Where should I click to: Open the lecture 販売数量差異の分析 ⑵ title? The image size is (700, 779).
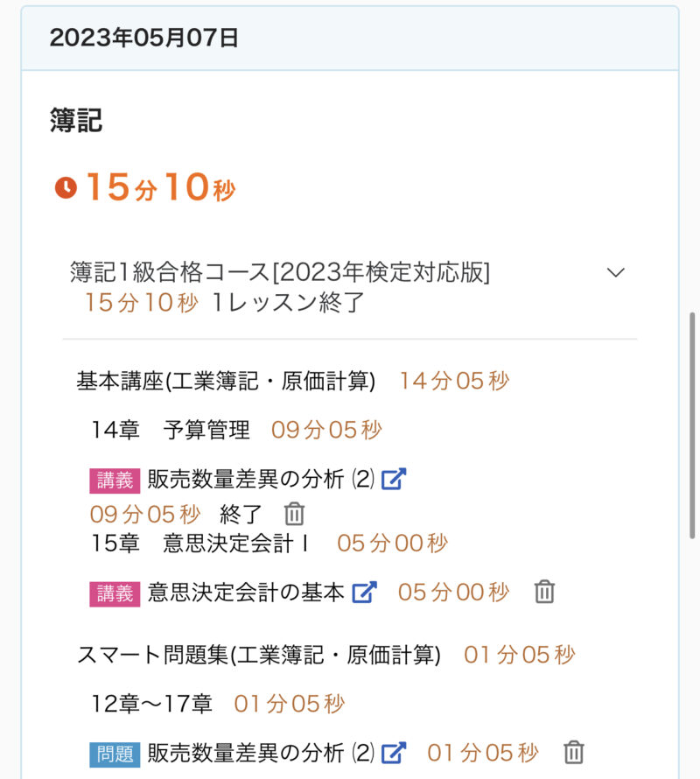click(261, 479)
